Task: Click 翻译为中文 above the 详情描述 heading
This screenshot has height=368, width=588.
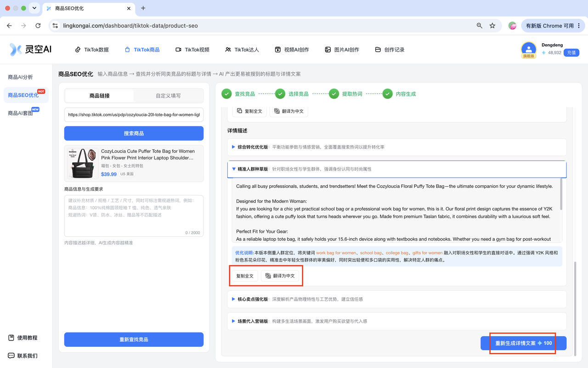Action: tap(288, 111)
